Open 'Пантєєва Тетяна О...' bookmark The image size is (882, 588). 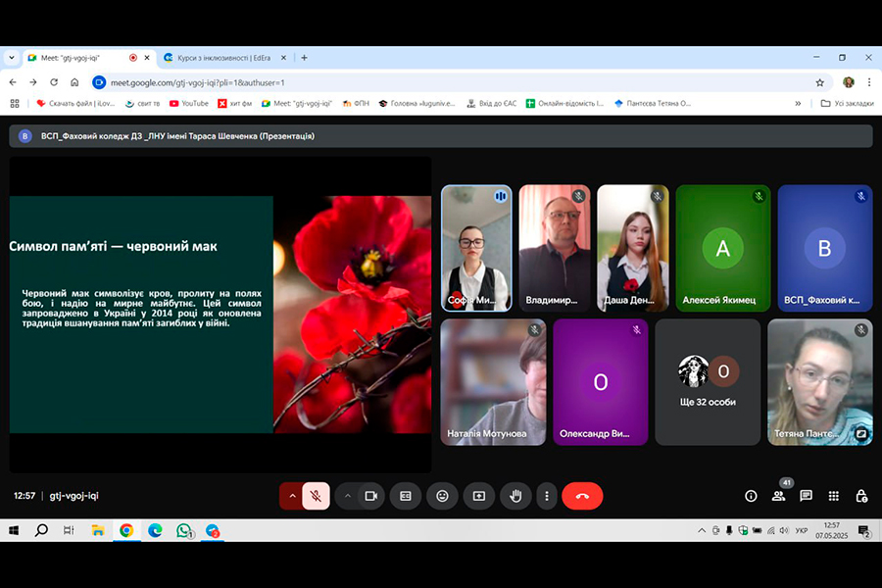click(653, 104)
